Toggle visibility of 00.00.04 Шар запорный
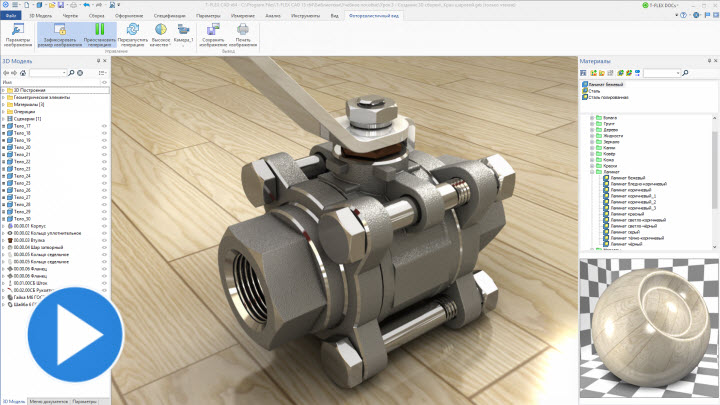Viewport: 720px width, 405px height. [104, 248]
